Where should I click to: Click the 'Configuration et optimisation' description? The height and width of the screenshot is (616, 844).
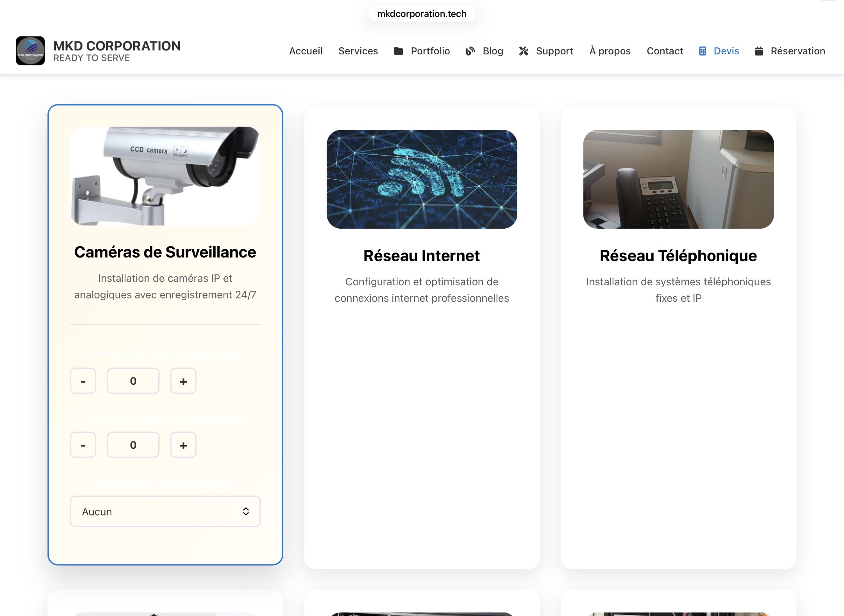tap(422, 290)
